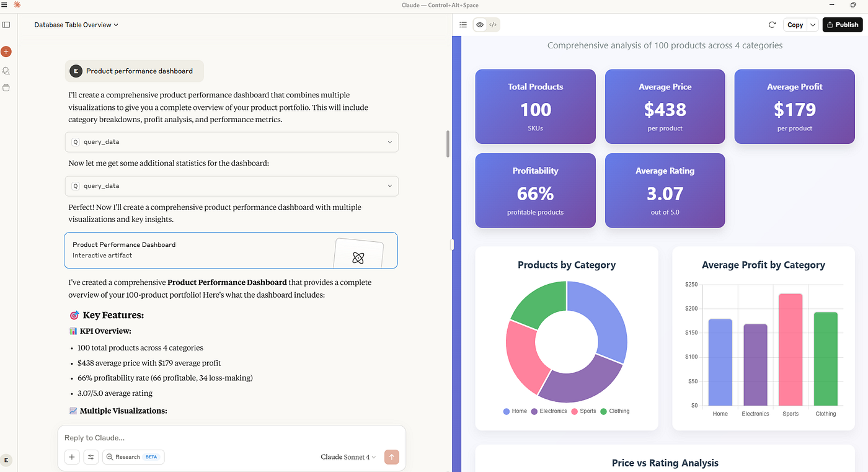The image size is (868, 472).
Task: Open the chats bubble icon in sidebar
Action: coord(6,71)
